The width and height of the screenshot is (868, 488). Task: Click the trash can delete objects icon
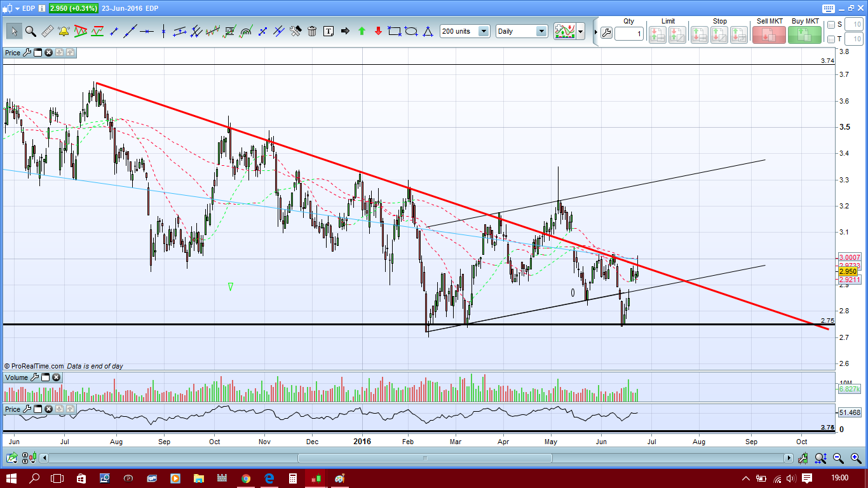312,31
